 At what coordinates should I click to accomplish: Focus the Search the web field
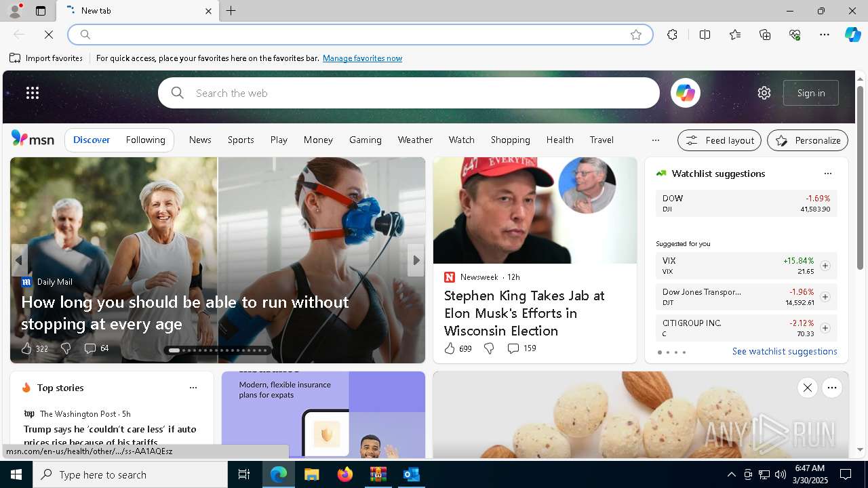click(409, 93)
